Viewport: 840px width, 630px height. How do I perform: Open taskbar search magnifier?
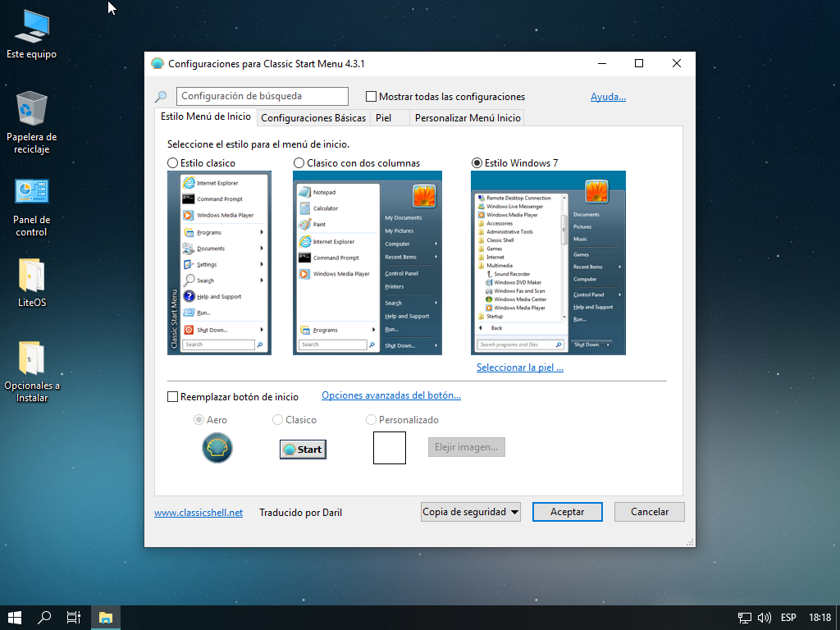(44, 618)
